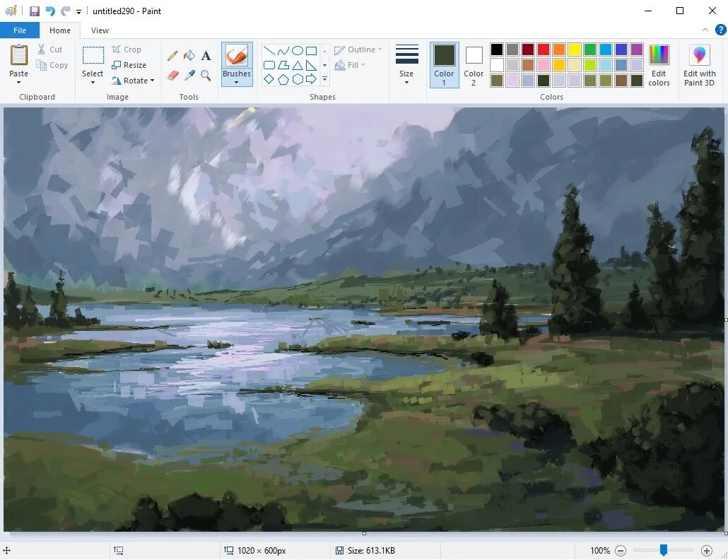Image resolution: width=728 pixels, height=560 pixels.
Task: Expand the Paste dropdown arrow
Action: click(x=19, y=83)
